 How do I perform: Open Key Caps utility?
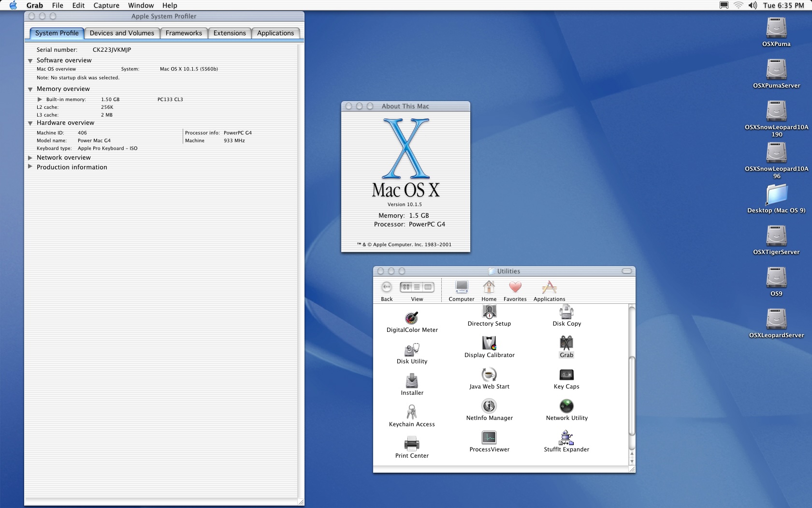[x=566, y=375]
